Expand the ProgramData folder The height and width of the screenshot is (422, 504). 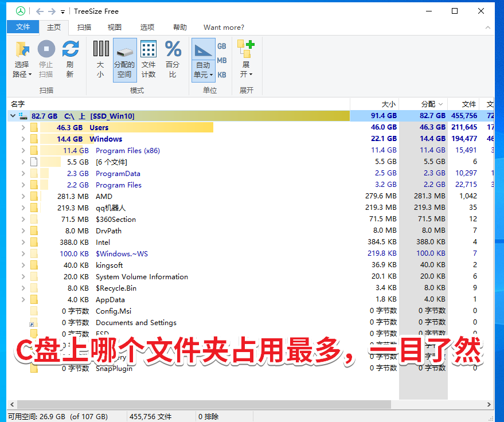coord(23,174)
